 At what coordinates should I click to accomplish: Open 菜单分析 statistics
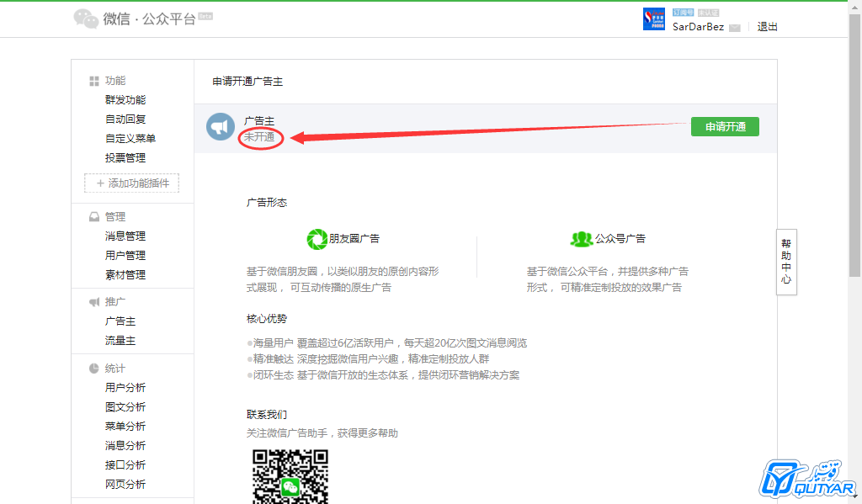125,427
